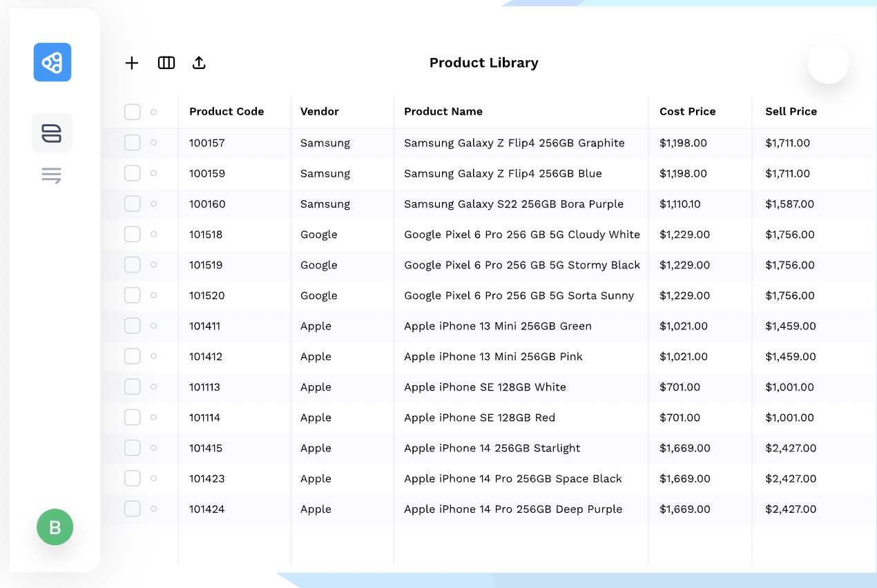Open the database view sidebar icon
This screenshot has height=588, width=877.
pyautogui.click(x=52, y=133)
